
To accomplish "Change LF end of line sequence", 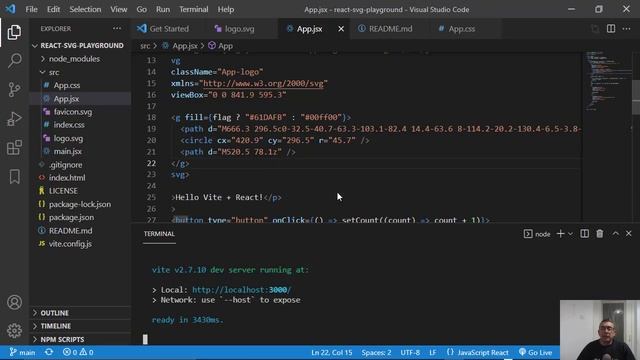I will point(432,352).
